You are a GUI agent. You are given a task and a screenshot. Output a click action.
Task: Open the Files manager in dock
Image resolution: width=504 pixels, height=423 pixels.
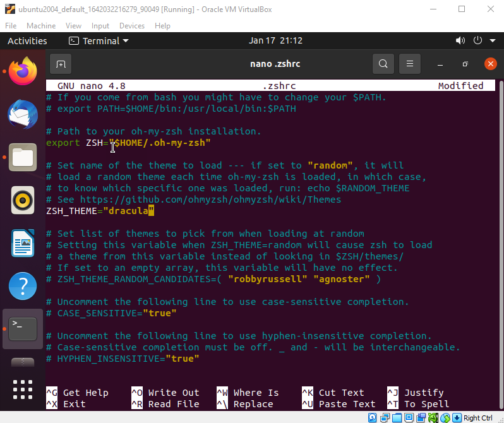pos(23,157)
